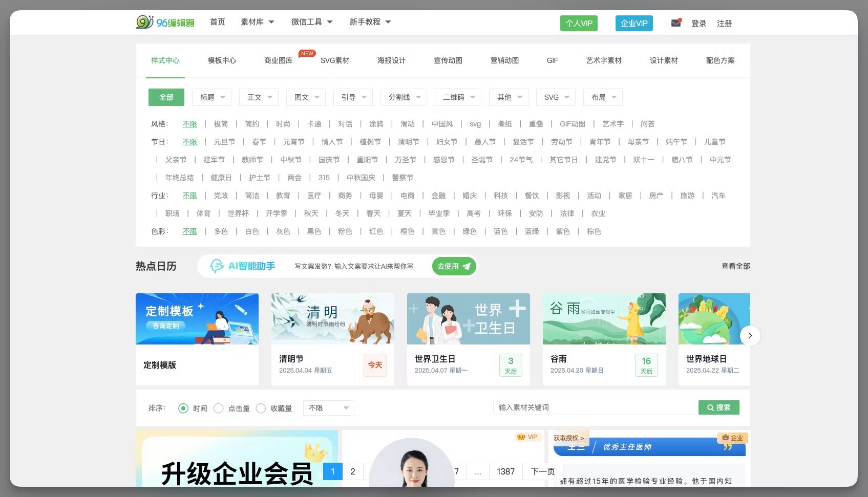Open the 图文 category dropdown
Viewport: 868px width, 497px height.
click(306, 97)
